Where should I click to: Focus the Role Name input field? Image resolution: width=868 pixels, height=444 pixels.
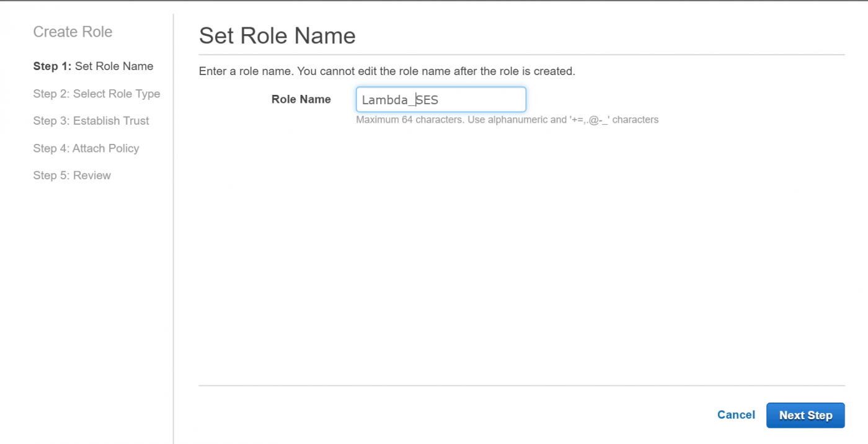point(441,100)
